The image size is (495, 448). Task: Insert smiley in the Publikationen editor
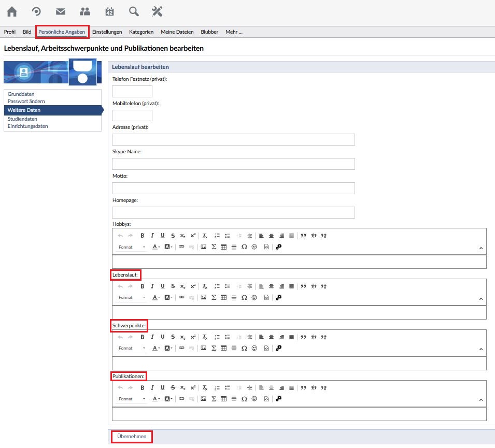coord(254,399)
